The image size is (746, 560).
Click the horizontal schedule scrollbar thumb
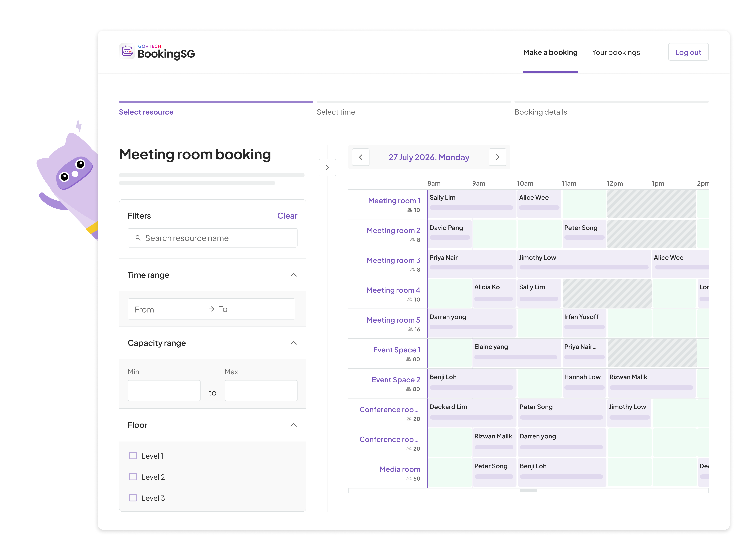pyautogui.click(x=528, y=491)
